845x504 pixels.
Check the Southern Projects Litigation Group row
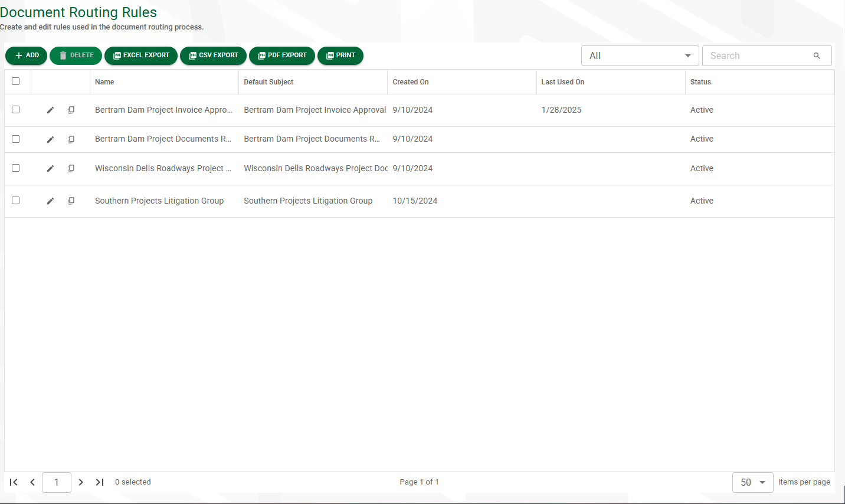coord(16,201)
